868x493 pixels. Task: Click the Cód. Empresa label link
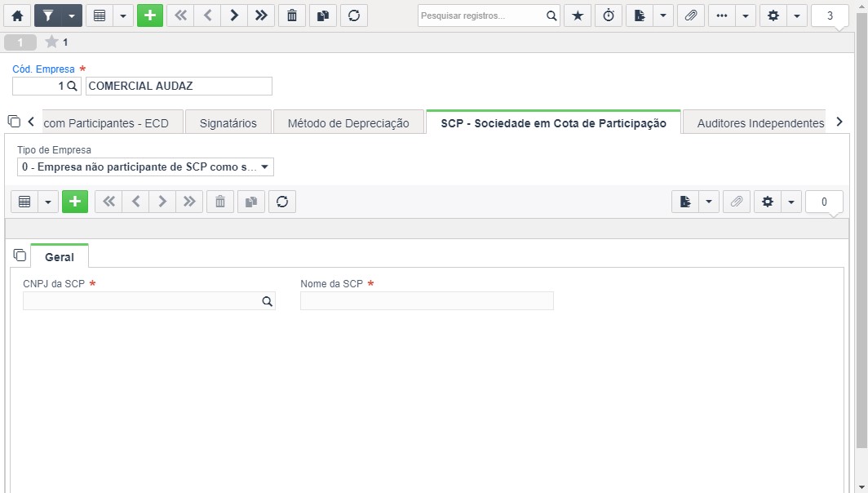pos(44,69)
